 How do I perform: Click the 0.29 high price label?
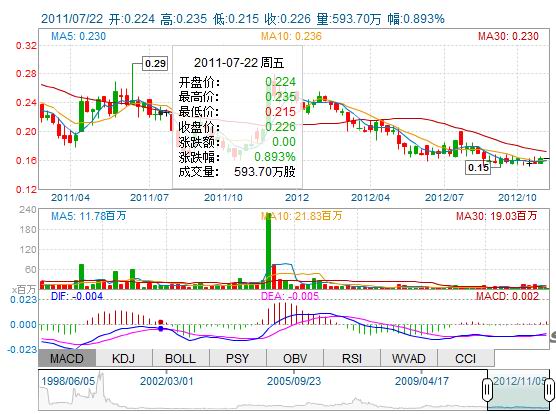pos(155,63)
